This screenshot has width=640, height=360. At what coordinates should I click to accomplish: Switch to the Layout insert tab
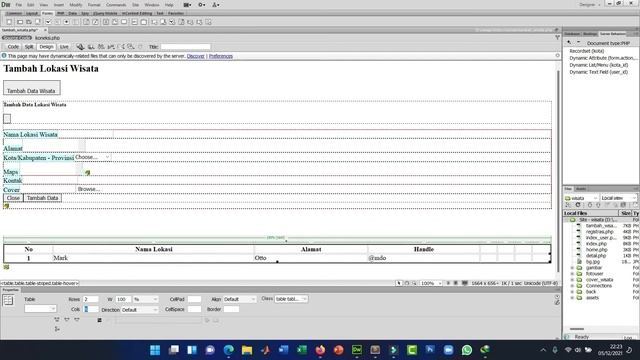(32, 13)
